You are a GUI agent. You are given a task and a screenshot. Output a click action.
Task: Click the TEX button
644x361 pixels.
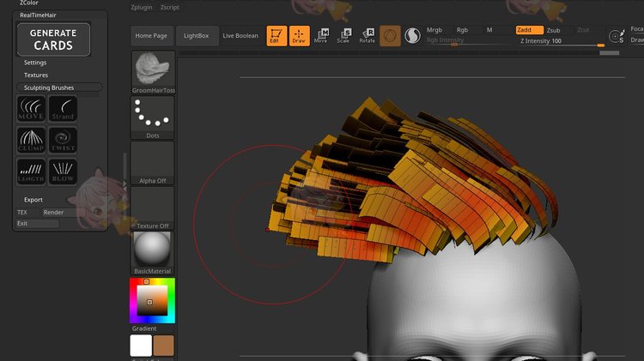coord(22,212)
